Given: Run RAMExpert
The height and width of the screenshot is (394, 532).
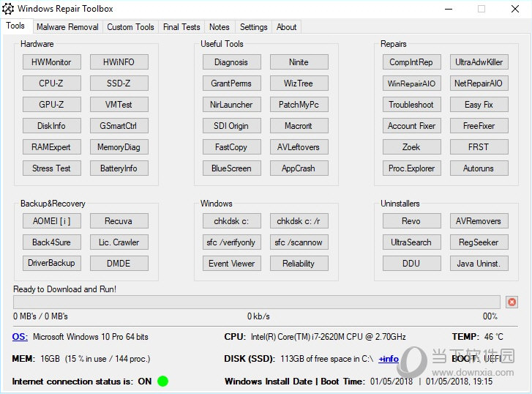Looking at the screenshot, I should coord(51,147).
